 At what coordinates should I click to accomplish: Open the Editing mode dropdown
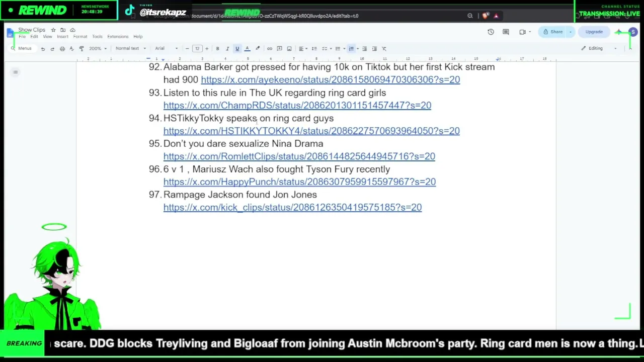[599, 48]
